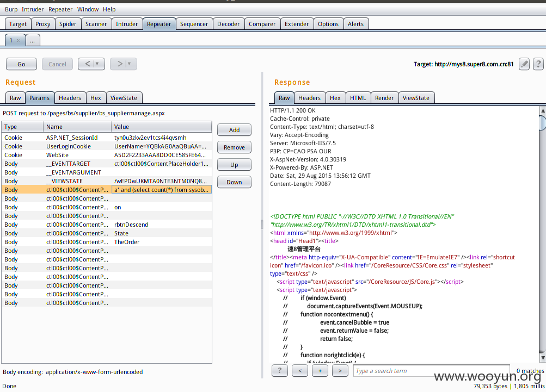
Task: Open the Help menu
Action: pos(109,9)
